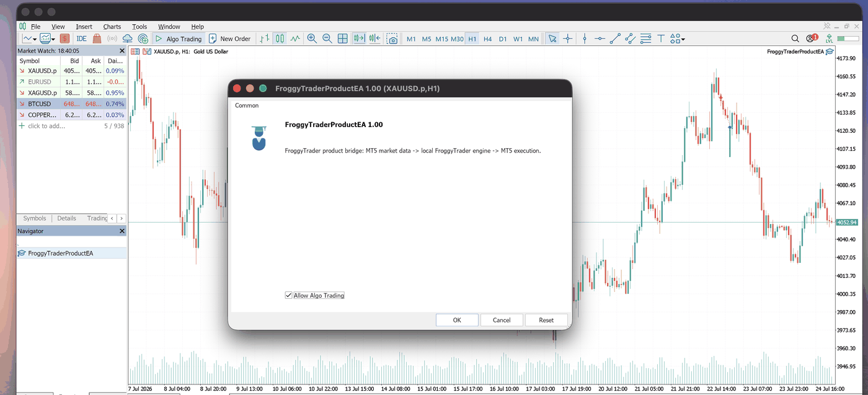868x395 pixels.
Task: Click Cancel in the EA dialog
Action: pos(502,320)
